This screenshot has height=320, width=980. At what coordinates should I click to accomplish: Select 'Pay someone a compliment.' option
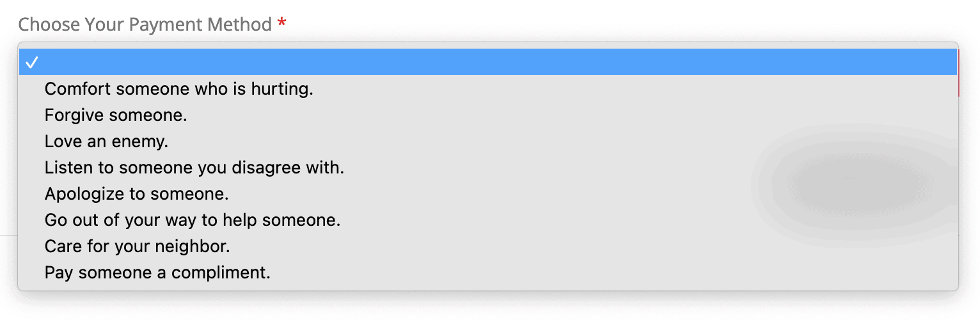click(x=157, y=273)
